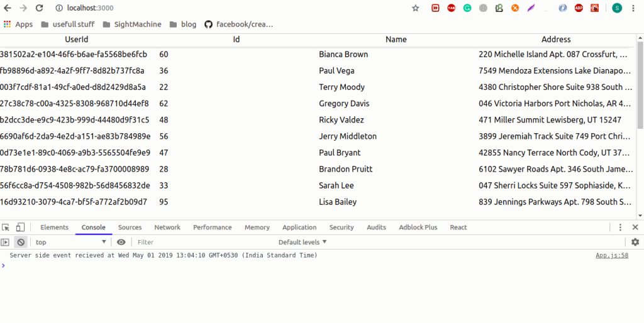Select the Console tab
This screenshot has height=323, width=644.
[x=94, y=227]
